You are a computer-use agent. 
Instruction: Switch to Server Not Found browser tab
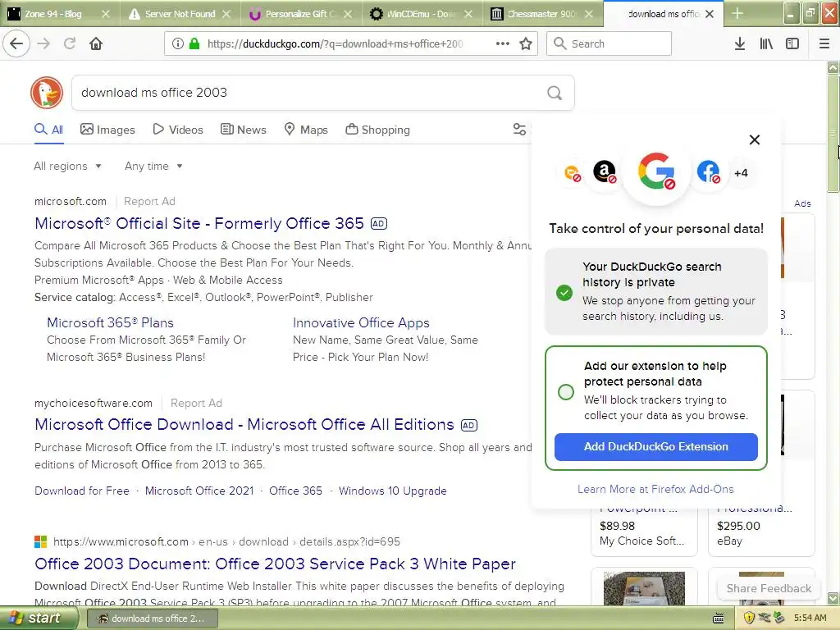pos(180,14)
